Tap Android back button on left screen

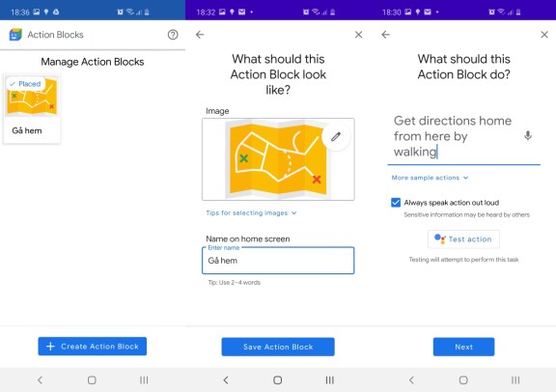41,380
